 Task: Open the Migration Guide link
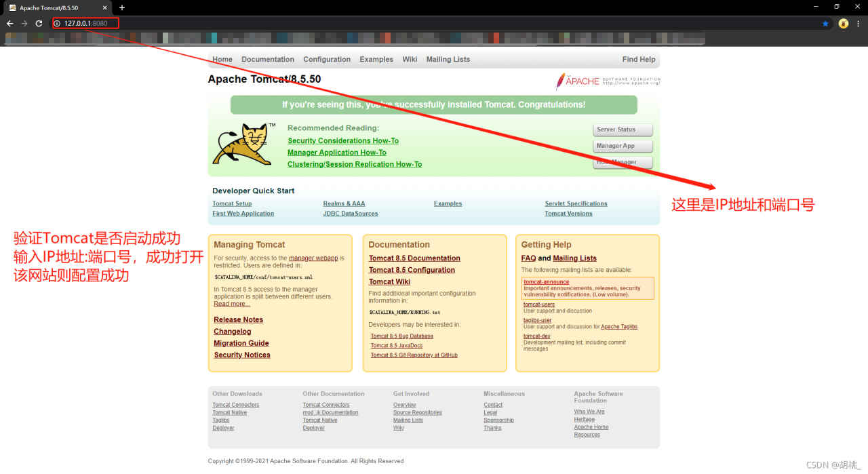[241, 343]
